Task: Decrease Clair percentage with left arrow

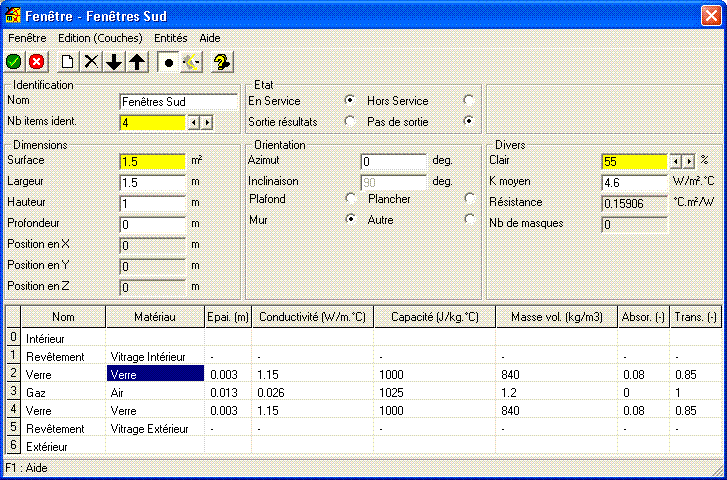Action: click(x=676, y=161)
